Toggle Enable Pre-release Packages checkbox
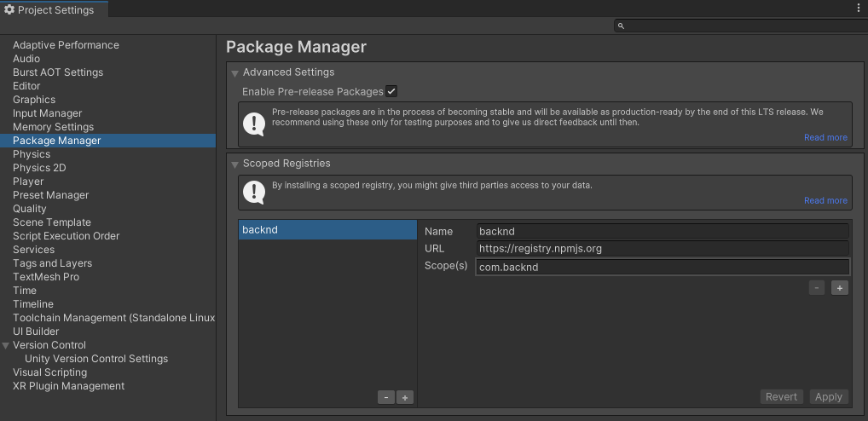The width and height of the screenshot is (868, 421). point(391,91)
